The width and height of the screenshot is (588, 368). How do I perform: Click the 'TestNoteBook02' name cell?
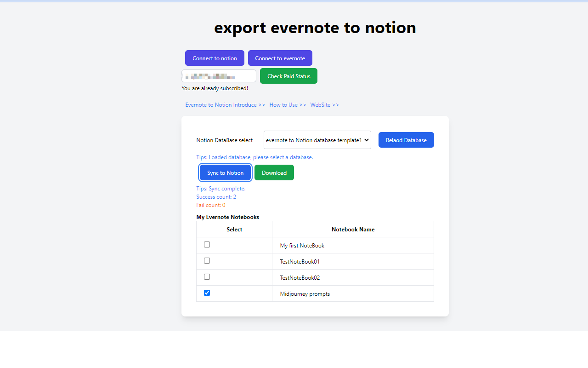(x=353, y=277)
